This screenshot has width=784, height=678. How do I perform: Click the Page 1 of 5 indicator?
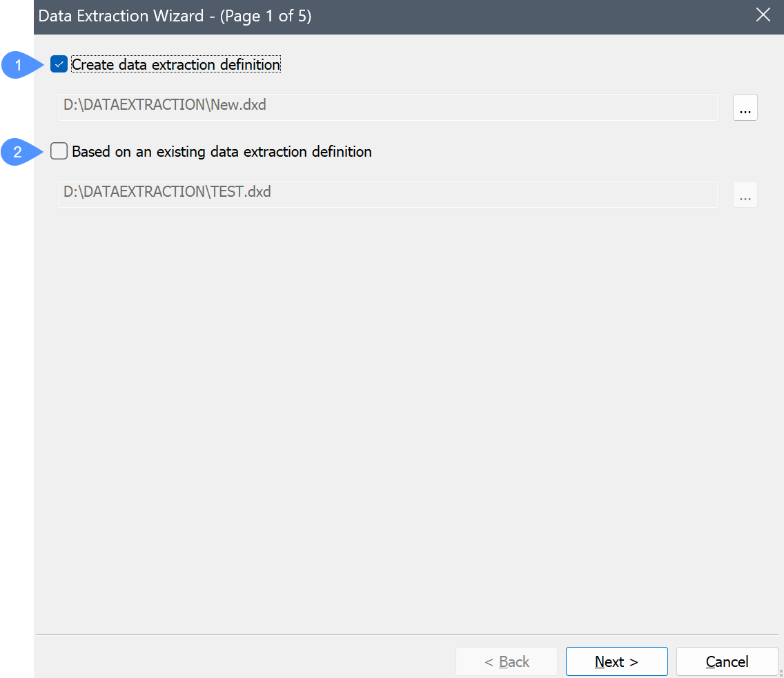266,16
